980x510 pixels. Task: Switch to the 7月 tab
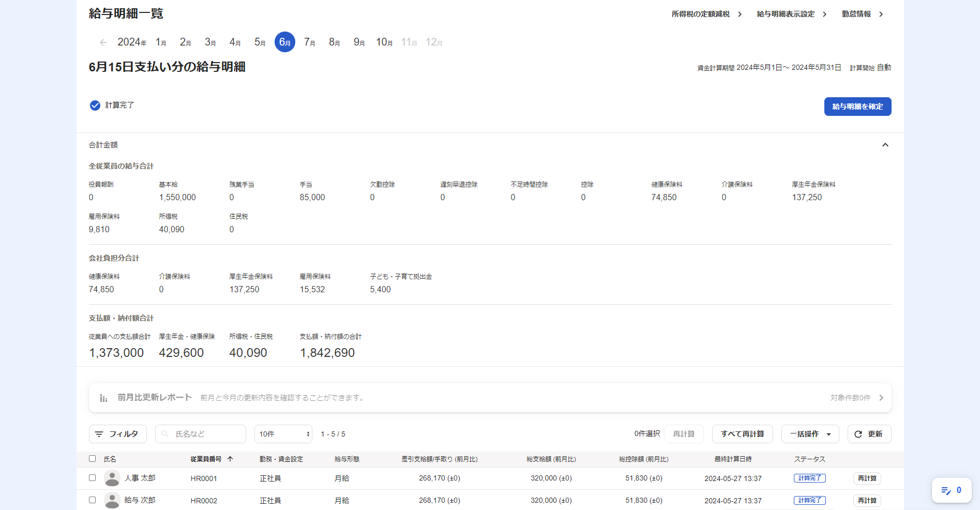[x=309, y=42]
